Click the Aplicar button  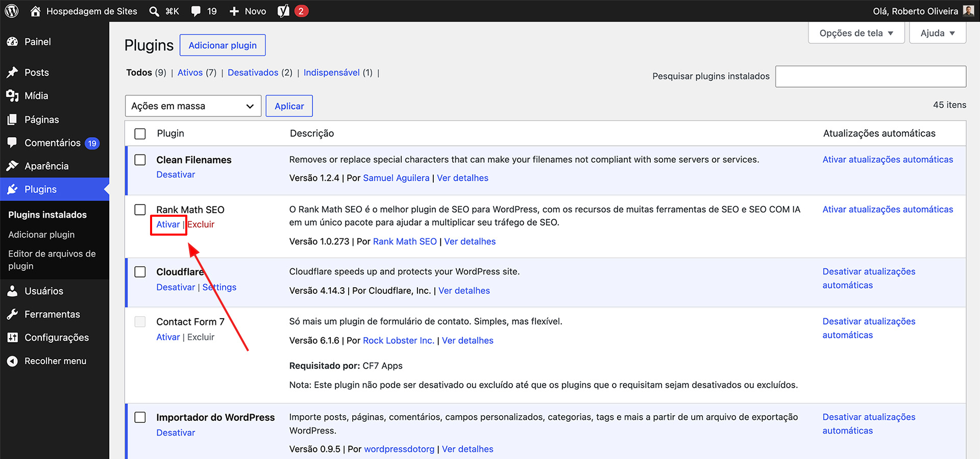pyautogui.click(x=289, y=106)
